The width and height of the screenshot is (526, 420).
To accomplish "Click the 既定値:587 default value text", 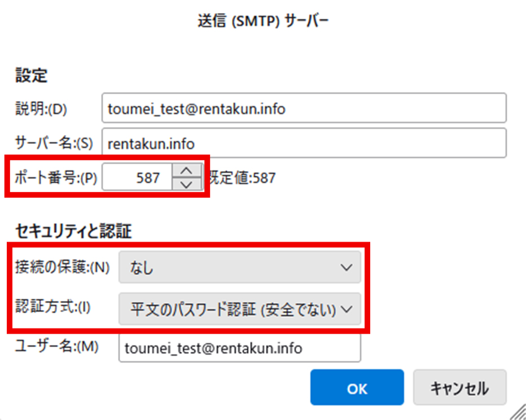I will [x=243, y=179].
